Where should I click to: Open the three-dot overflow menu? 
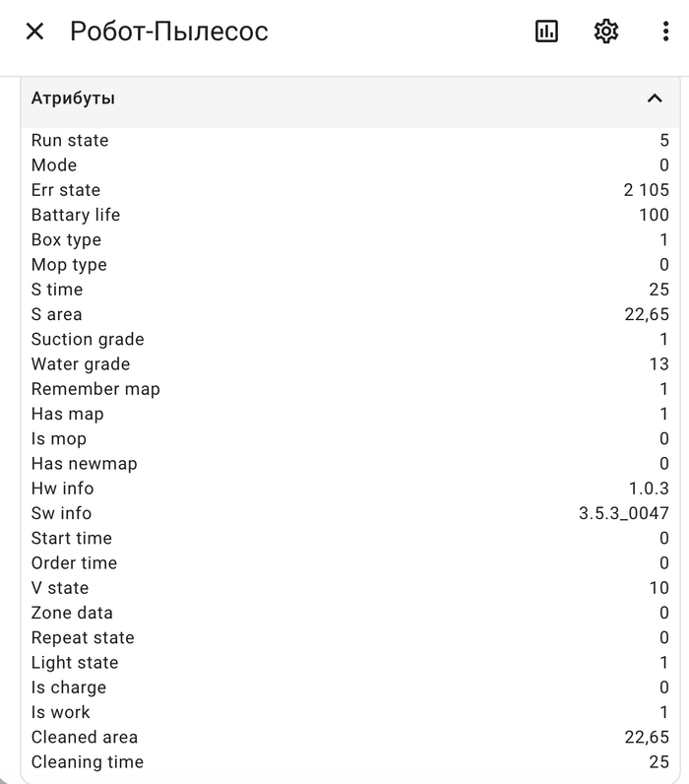(666, 32)
